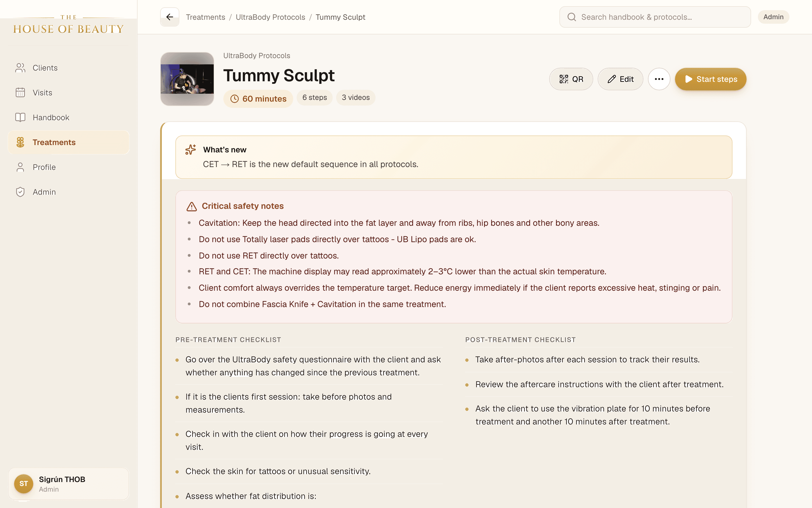Viewport: 812px width, 508px height.
Task: Click "Take after-photos after each session" item
Action: 588,360
